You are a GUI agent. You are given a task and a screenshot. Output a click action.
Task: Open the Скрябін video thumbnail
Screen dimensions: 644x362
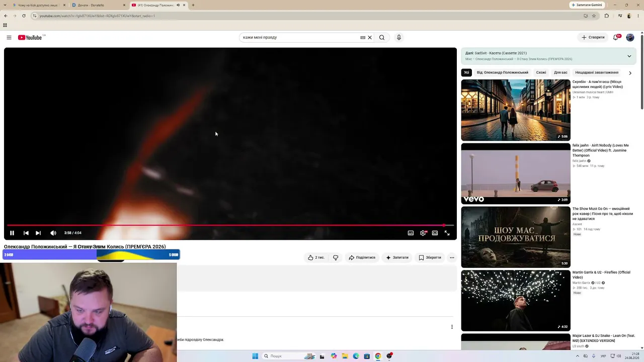516,110
